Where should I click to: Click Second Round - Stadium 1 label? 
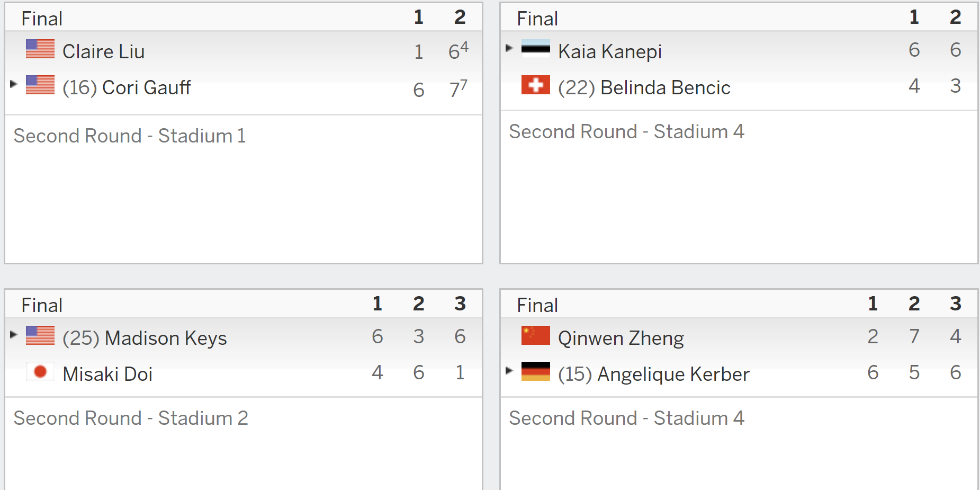click(x=130, y=136)
